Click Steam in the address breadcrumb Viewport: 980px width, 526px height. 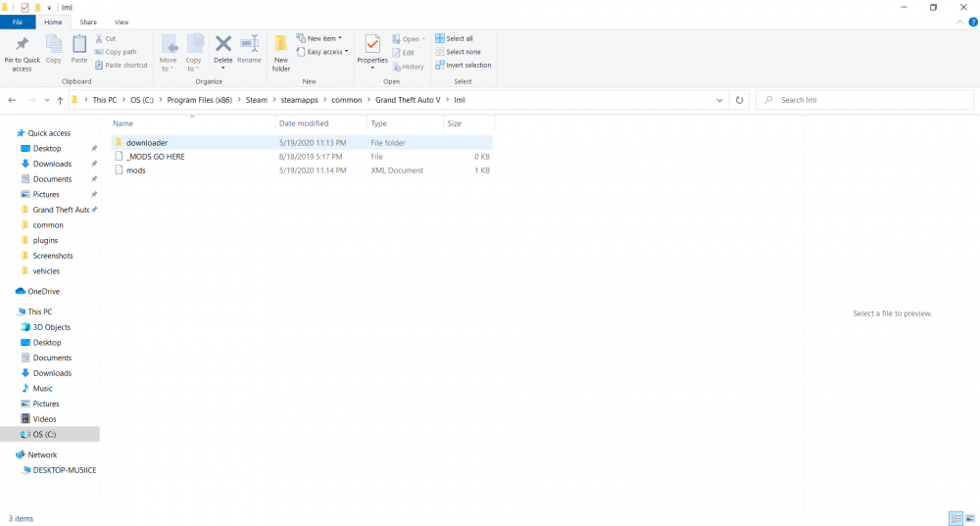coord(256,100)
